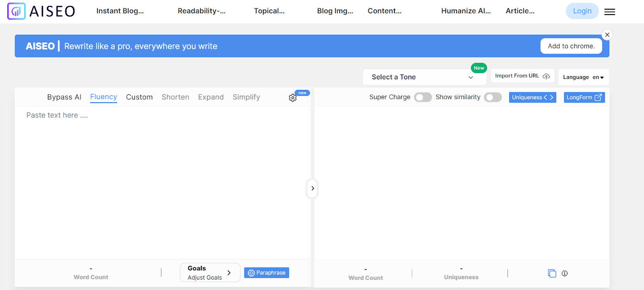644x290 pixels.
Task: Click the AISEO wordmark text in header
Action: (x=52, y=11)
